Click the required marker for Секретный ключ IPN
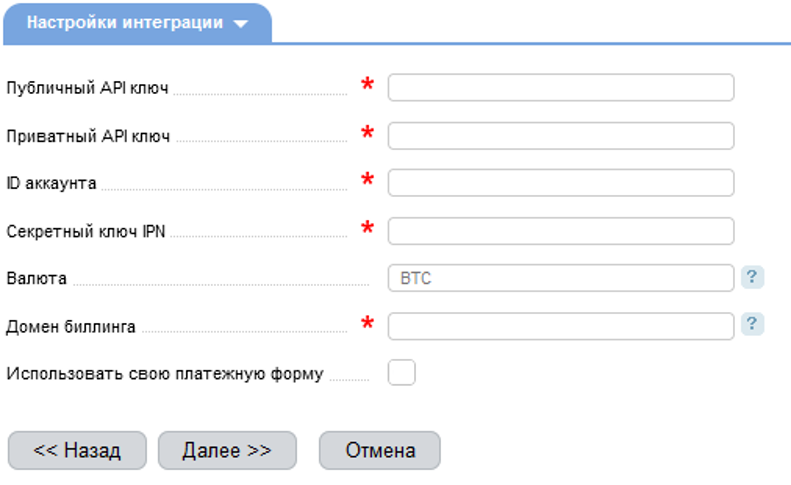791x485 pixels. tap(367, 229)
